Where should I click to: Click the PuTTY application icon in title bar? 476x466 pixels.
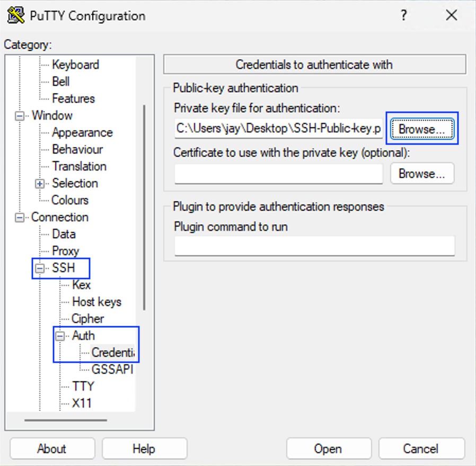(x=15, y=15)
